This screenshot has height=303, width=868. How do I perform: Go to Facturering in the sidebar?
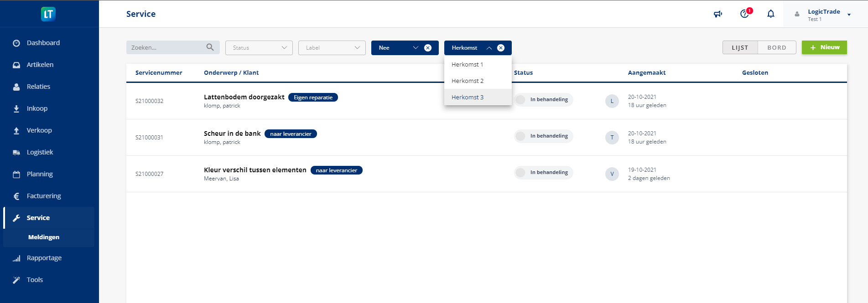(x=44, y=196)
